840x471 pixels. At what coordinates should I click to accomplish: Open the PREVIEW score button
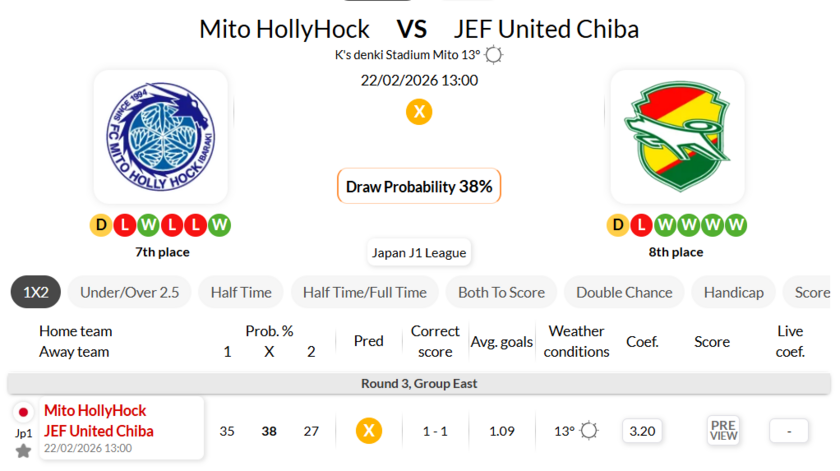[724, 431]
